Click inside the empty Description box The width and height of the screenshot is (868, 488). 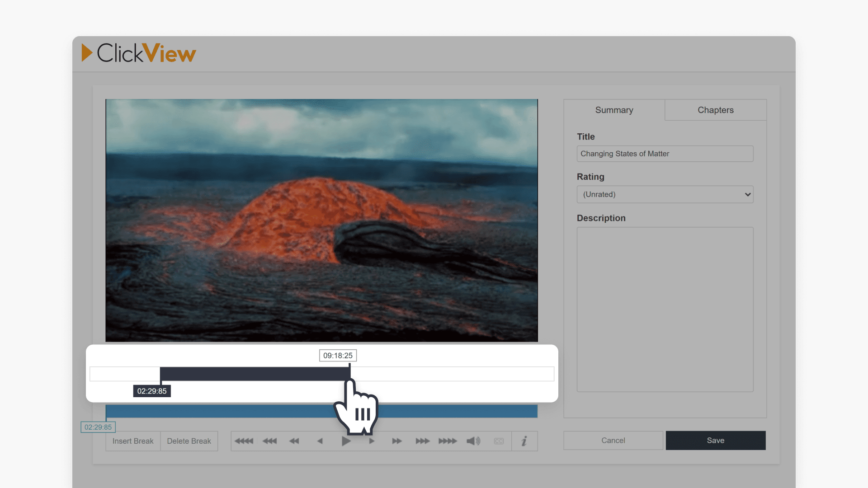pos(665,309)
